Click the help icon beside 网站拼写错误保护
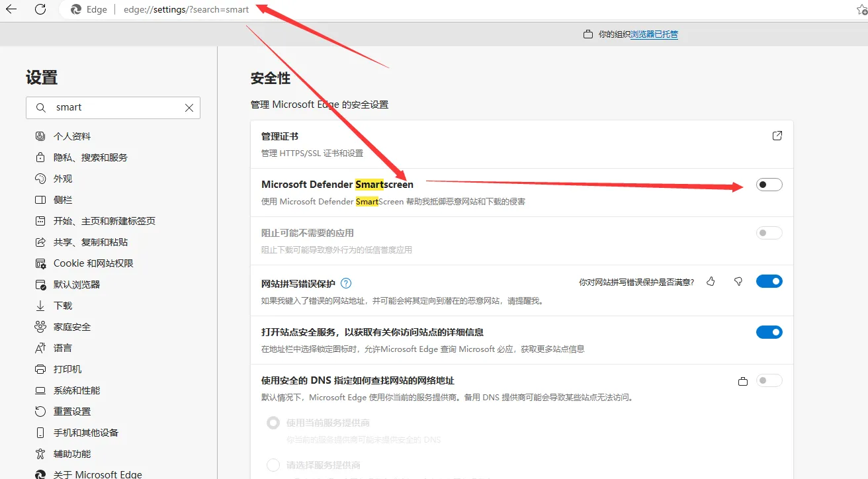This screenshot has height=479, width=868. (x=346, y=283)
